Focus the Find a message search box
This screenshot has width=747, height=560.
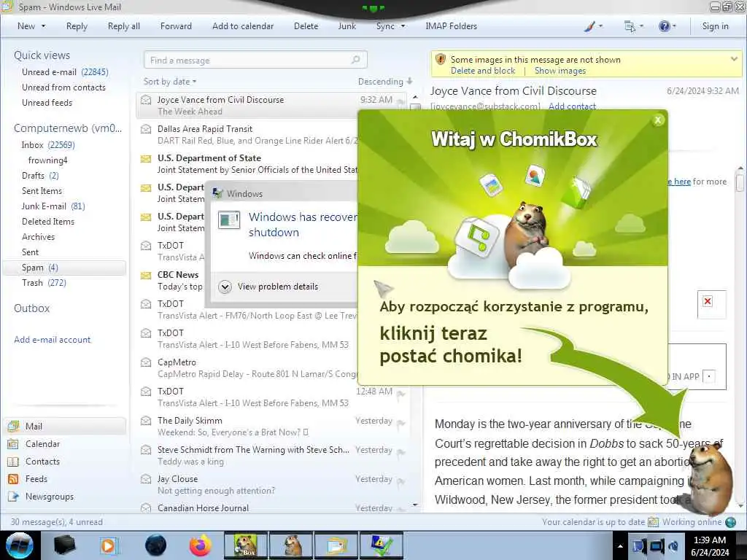click(255, 60)
